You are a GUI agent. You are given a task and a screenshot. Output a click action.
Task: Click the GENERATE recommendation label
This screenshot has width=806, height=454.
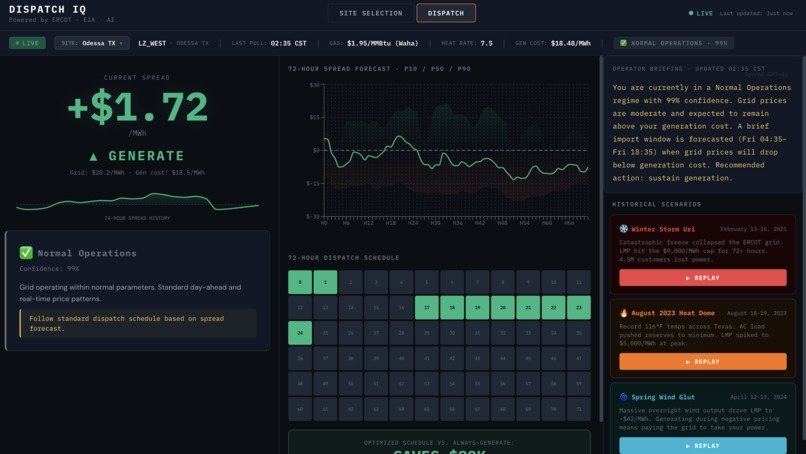(x=146, y=156)
